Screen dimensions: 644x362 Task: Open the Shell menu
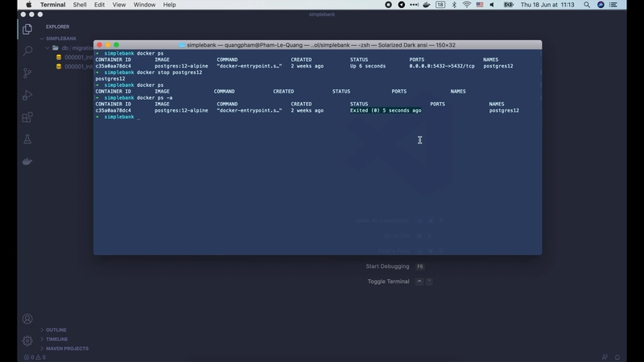(x=79, y=5)
